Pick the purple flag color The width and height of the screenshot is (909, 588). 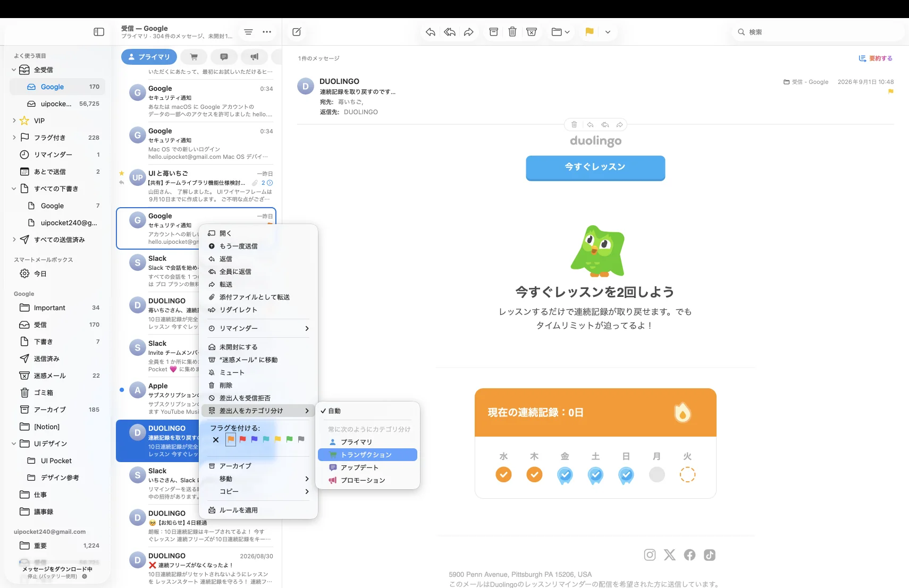point(254,439)
